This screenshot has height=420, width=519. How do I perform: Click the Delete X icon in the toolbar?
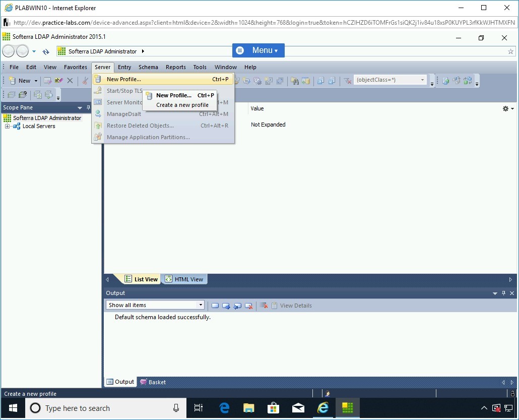[70, 81]
